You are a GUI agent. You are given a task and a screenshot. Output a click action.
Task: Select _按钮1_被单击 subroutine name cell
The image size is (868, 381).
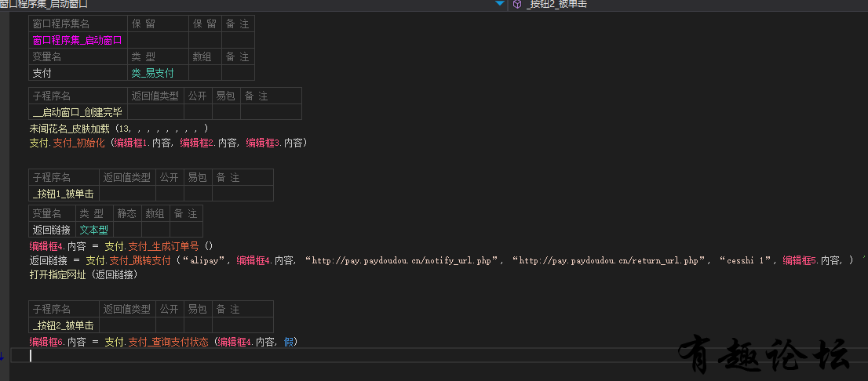pos(64,193)
